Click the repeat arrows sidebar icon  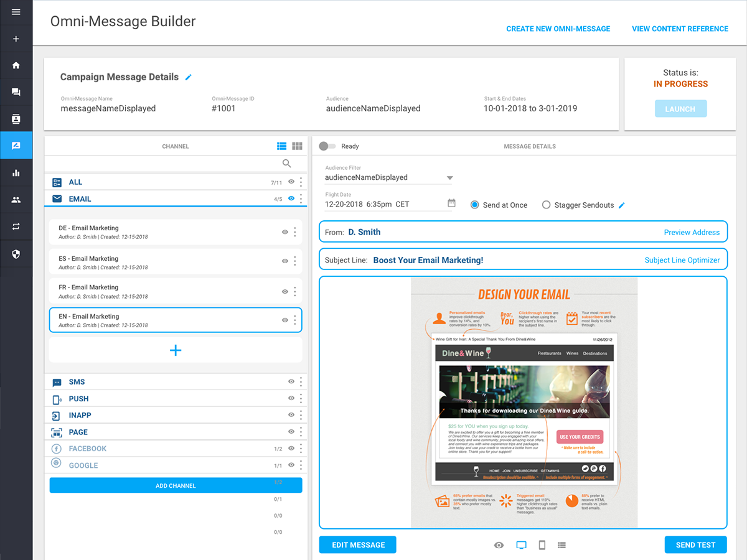point(16,226)
